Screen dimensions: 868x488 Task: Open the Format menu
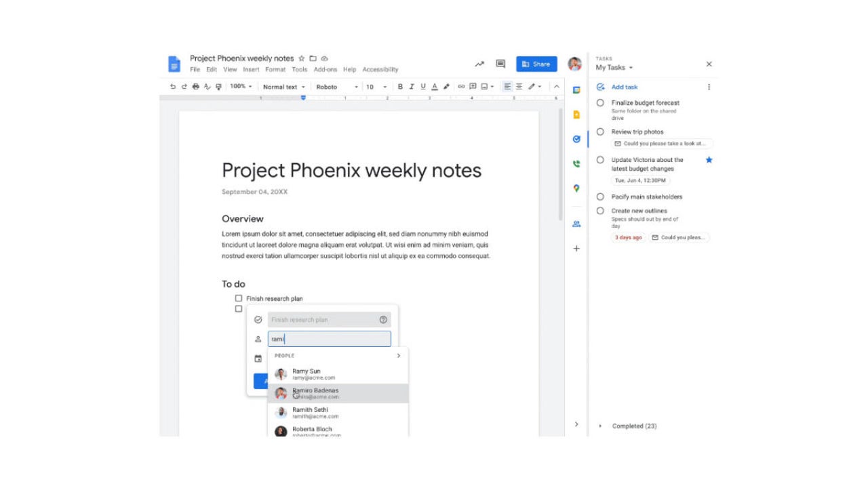pos(275,69)
